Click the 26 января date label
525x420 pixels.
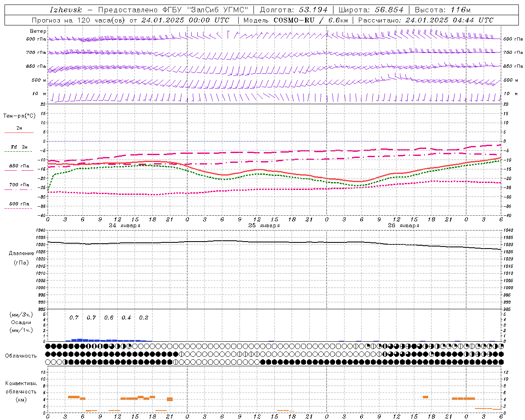[x=403, y=226]
